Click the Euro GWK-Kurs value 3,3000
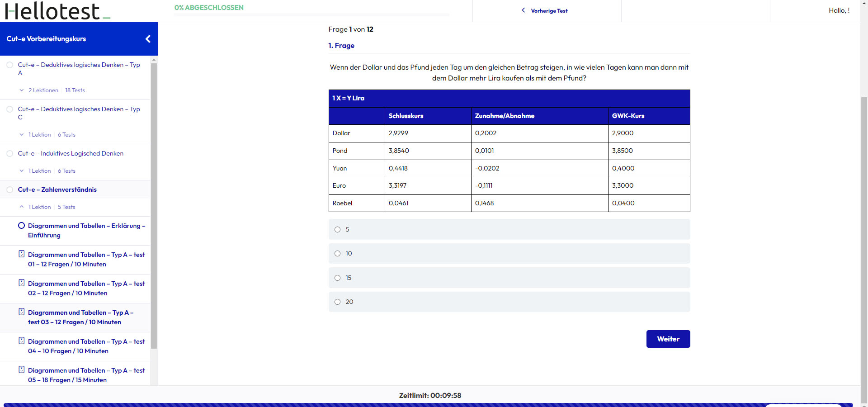 coord(623,186)
